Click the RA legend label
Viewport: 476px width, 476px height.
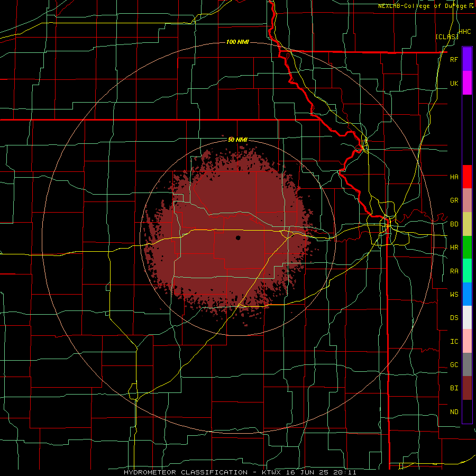(454, 271)
